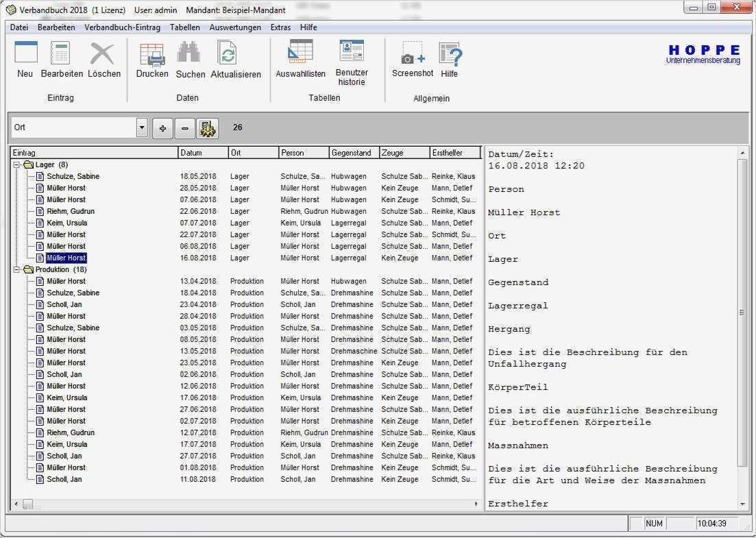
Task: Open the Benutzerhistorie icon
Action: point(352,51)
